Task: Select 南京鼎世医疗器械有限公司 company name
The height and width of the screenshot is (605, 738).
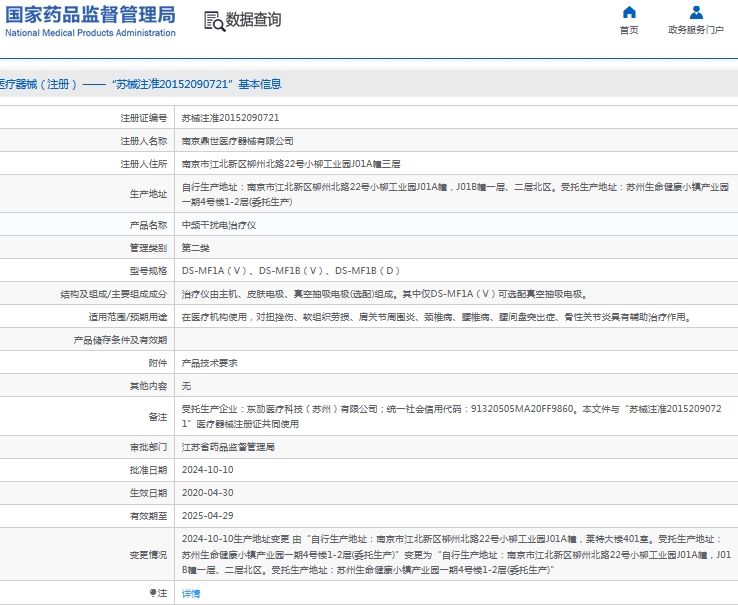Action: pyautogui.click(x=238, y=141)
